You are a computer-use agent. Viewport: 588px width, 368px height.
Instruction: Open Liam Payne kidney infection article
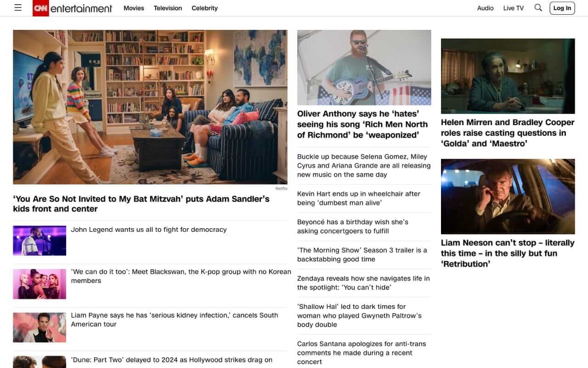175,320
